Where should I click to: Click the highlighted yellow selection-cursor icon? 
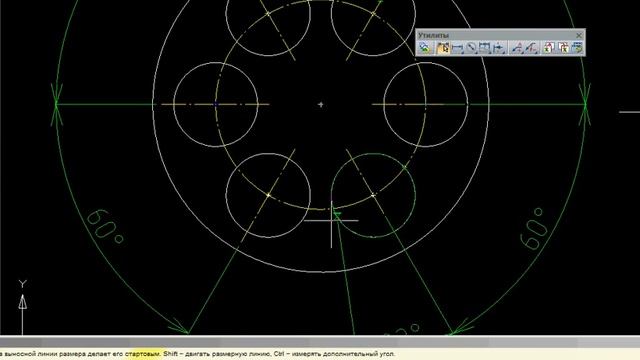click(443, 48)
